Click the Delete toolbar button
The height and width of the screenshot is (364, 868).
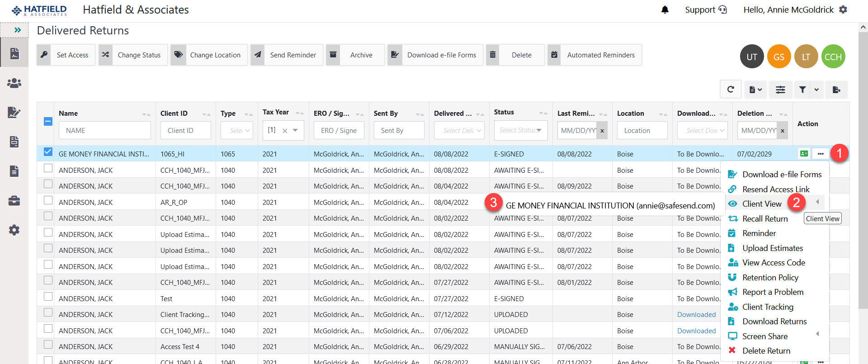(x=515, y=55)
